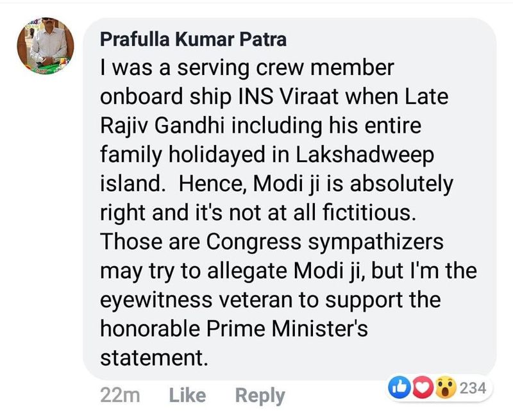Like Prafulla Kumar Patra's comment
Screen dimensions: 513x420
187,396
